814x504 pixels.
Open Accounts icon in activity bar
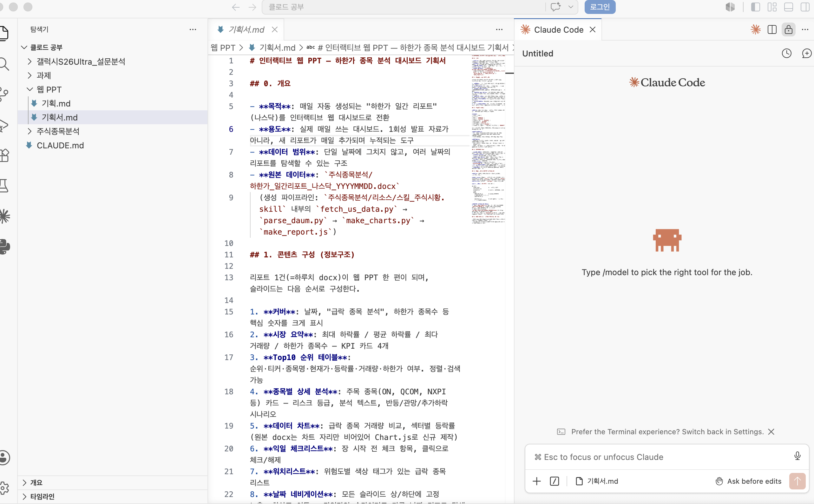[x=4, y=458]
